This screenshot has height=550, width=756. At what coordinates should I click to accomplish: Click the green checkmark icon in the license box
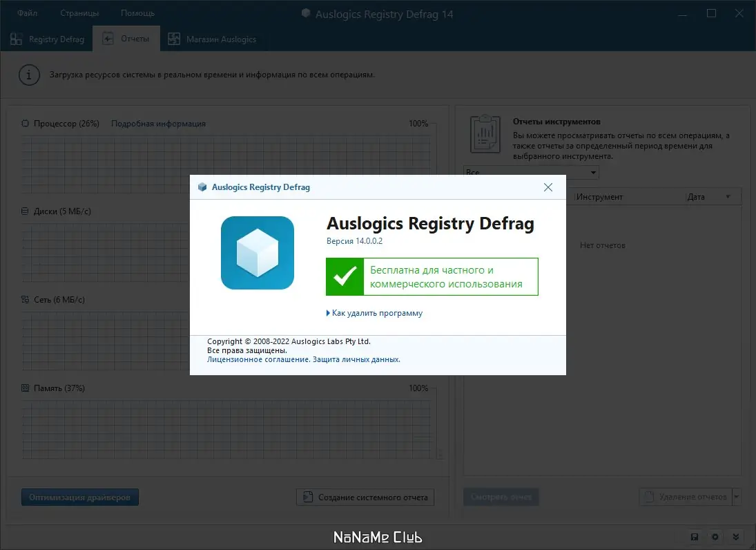click(345, 276)
